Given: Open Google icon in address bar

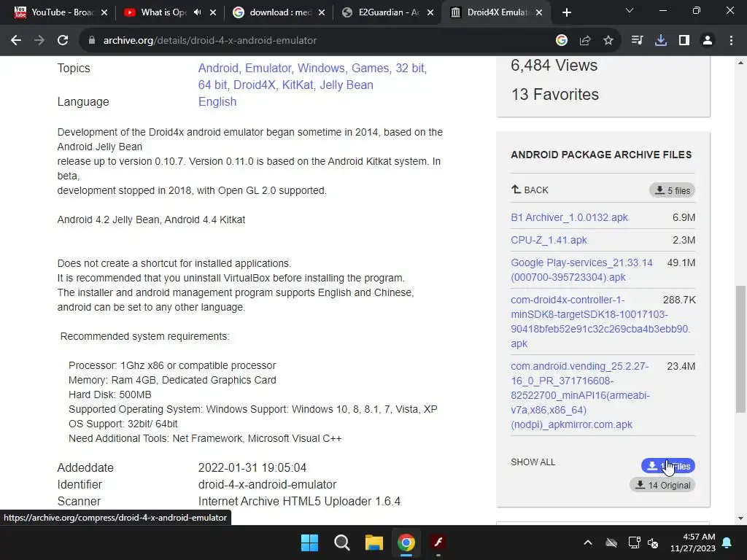Looking at the screenshot, I should pos(562,41).
